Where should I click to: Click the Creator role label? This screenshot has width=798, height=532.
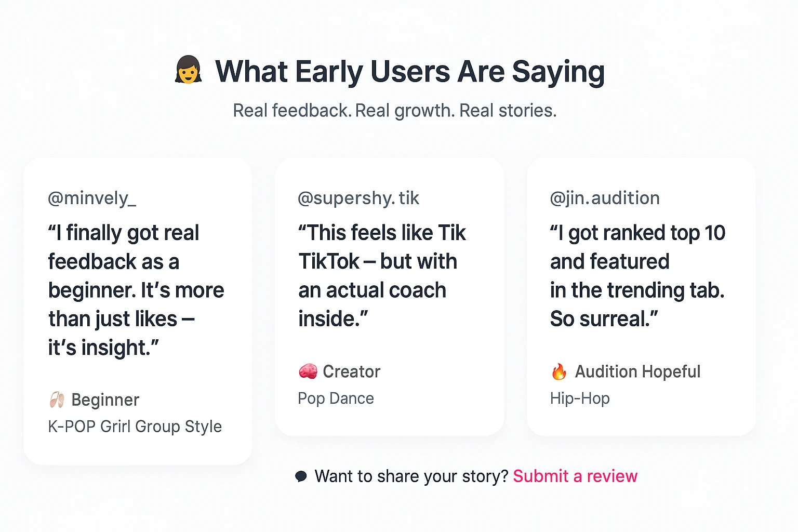(x=352, y=371)
